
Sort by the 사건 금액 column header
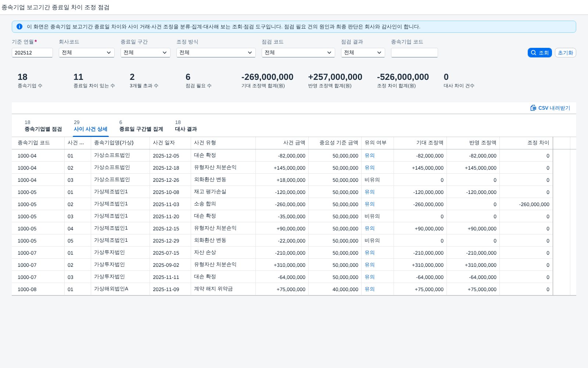pyautogui.click(x=282, y=143)
